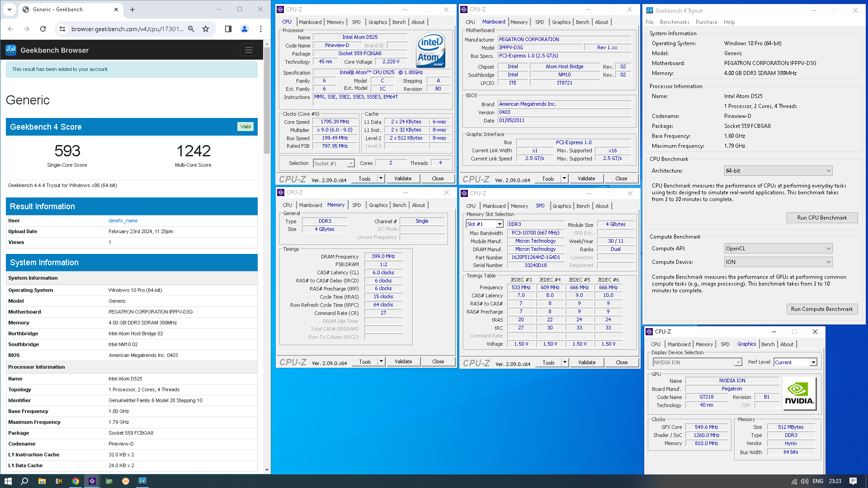The width and height of the screenshot is (868, 488).
Task: Expand Tools dropdown arrow in CPU-Z CPU window
Action: [381, 178]
